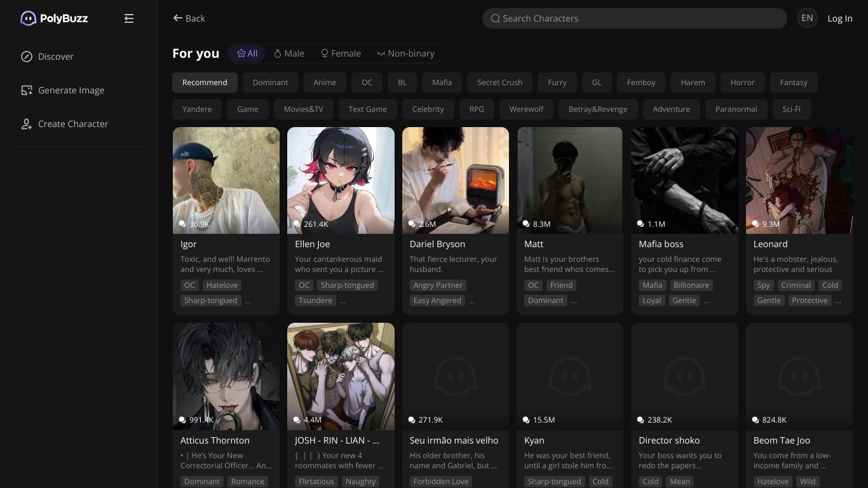868x488 pixels.
Task: Click the chat count icon on Igor card
Action: click(x=183, y=224)
